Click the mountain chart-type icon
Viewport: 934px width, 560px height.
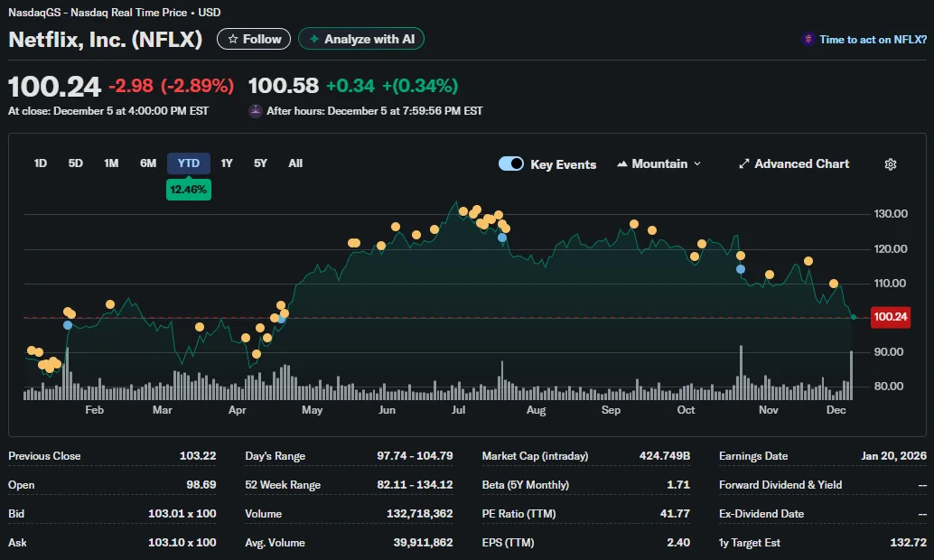(x=621, y=163)
